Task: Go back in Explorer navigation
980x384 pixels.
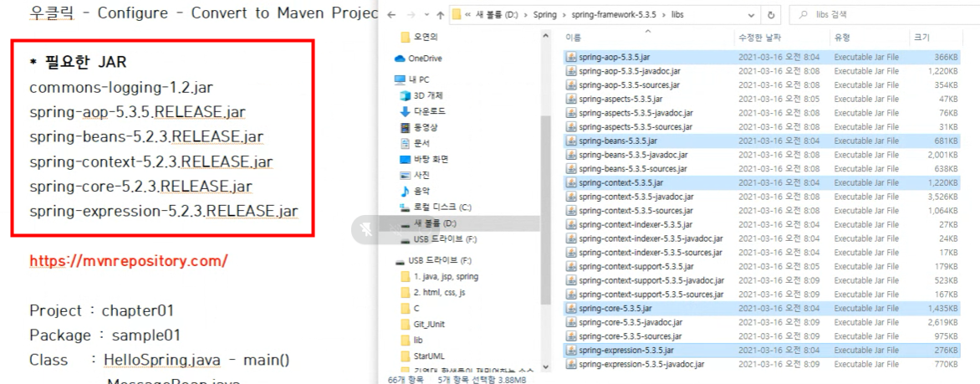Action: pos(392,14)
